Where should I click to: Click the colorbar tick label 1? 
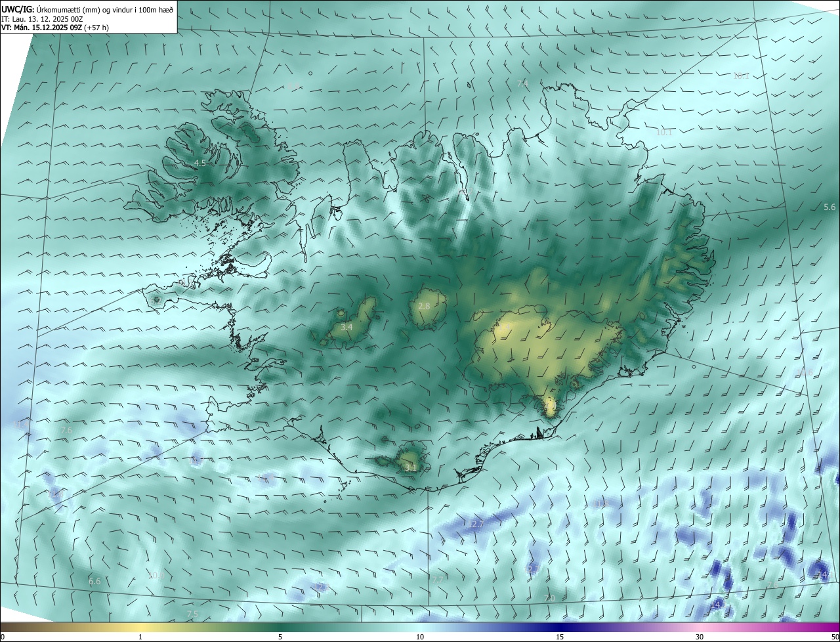point(140,637)
